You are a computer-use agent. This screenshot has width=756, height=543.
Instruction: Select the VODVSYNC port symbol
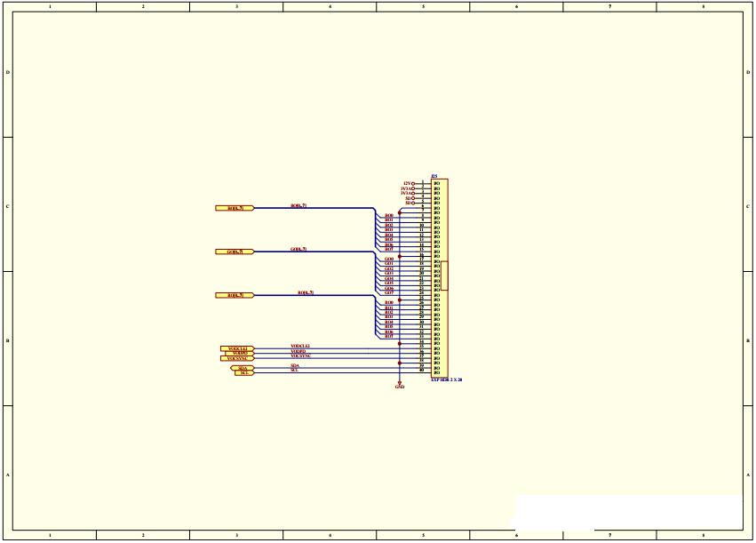(235, 356)
